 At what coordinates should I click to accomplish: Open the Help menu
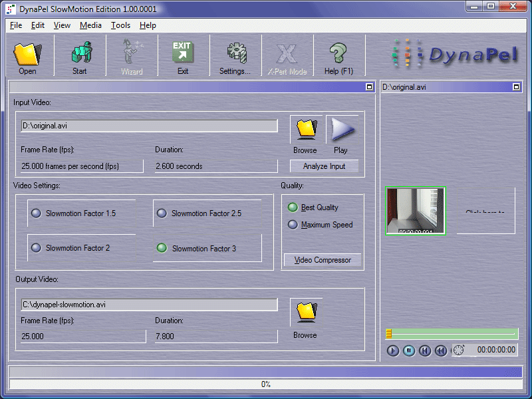click(x=148, y=25)
